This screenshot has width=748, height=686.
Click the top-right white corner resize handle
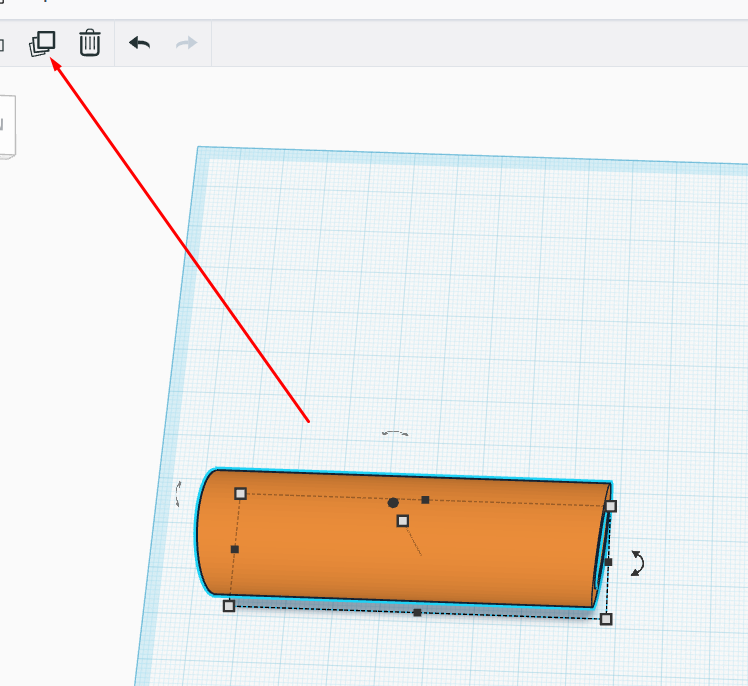tap(611, 506)
